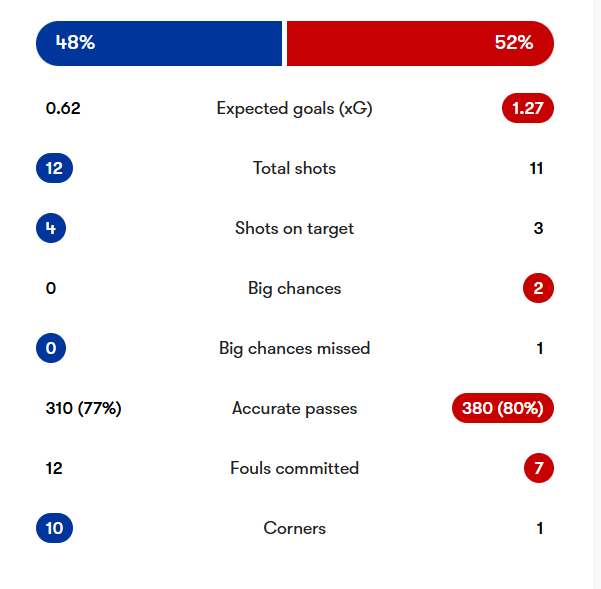Click the blue 12 total shots badge

click(54, 168)
